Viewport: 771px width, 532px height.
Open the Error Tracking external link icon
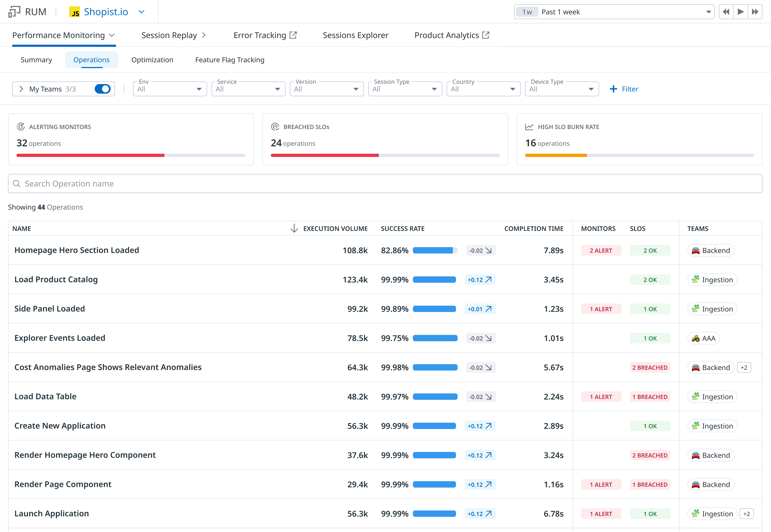293,35
